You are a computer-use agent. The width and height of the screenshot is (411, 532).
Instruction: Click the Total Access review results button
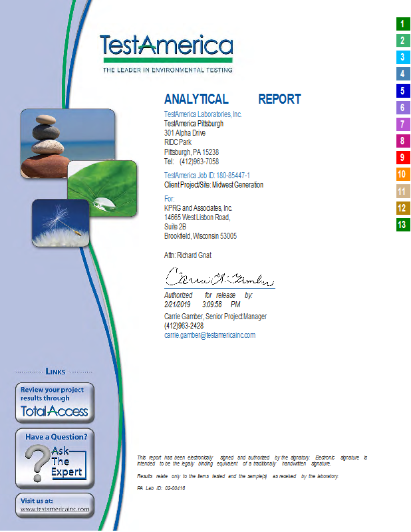click(x=55, y=403)
